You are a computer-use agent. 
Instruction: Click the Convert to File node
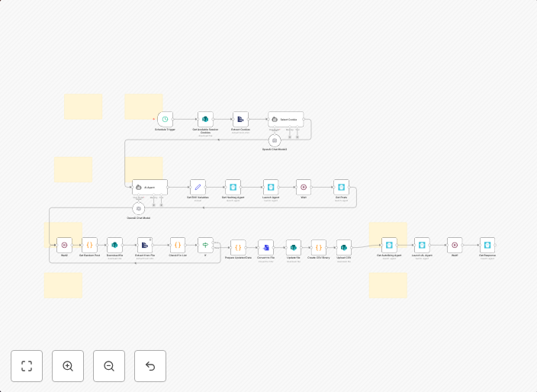(265, 247)
